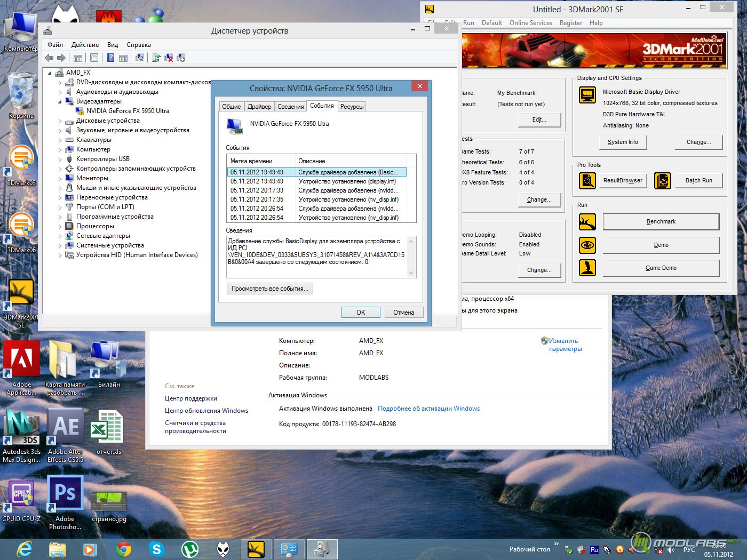
Task: Click the Benchmark run icon in 3DMark
Action: point(587,221)
